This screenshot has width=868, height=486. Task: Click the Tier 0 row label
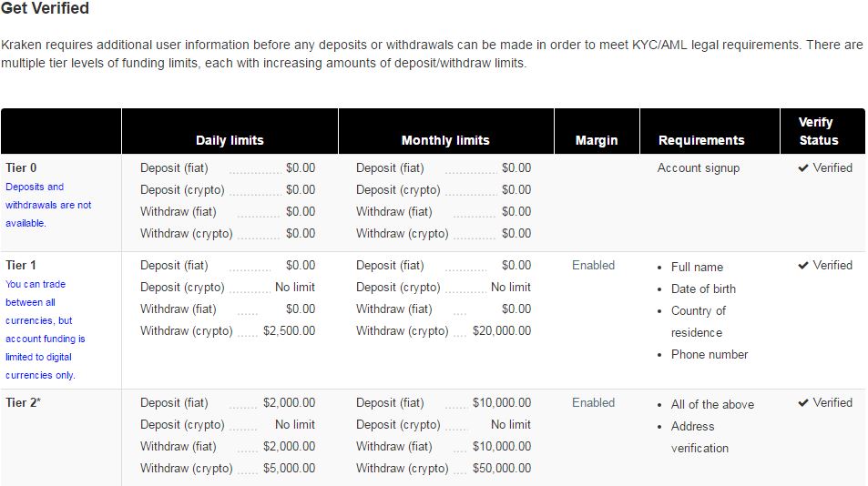pyautogui.click(x=21, y=168)
